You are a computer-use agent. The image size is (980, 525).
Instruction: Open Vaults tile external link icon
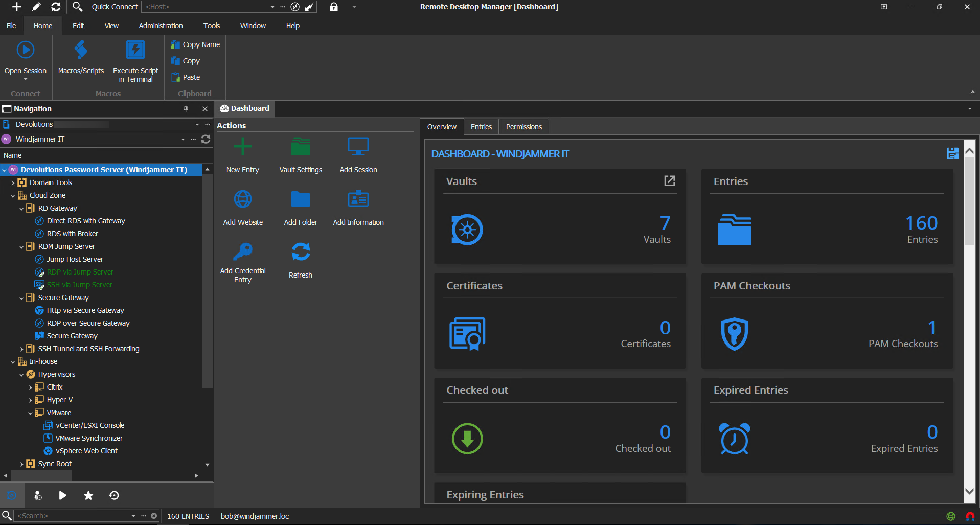click(x=669, y=181)
